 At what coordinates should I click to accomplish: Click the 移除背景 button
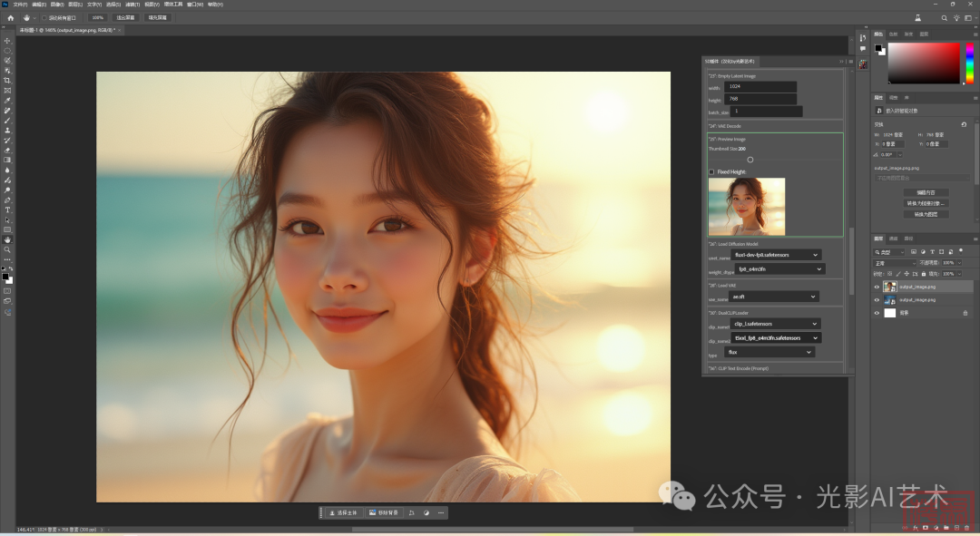click(384, 512)
